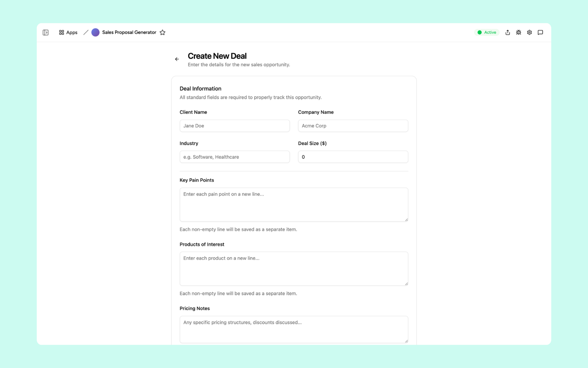Grab the Key Pain Points resize handle
The image size is (588, 368).
406,220
